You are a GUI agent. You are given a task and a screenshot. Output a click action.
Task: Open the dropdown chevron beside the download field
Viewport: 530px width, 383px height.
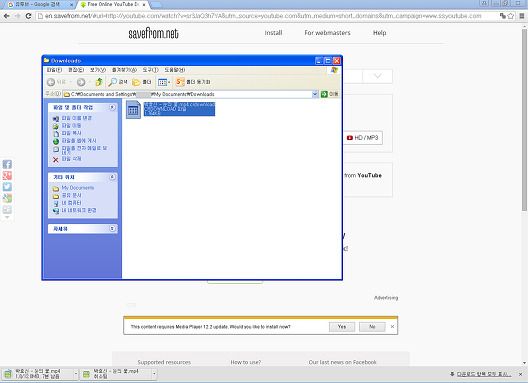coord(378,76)
